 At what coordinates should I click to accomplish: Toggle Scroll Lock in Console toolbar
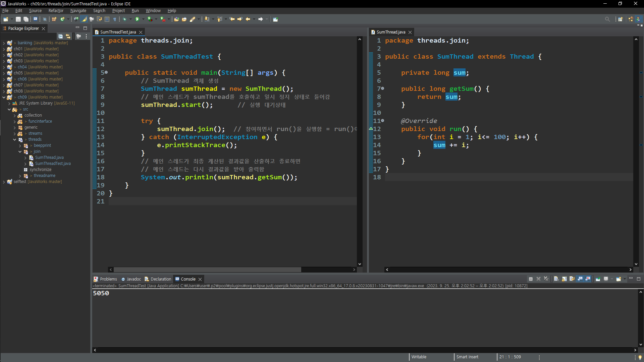564,279
